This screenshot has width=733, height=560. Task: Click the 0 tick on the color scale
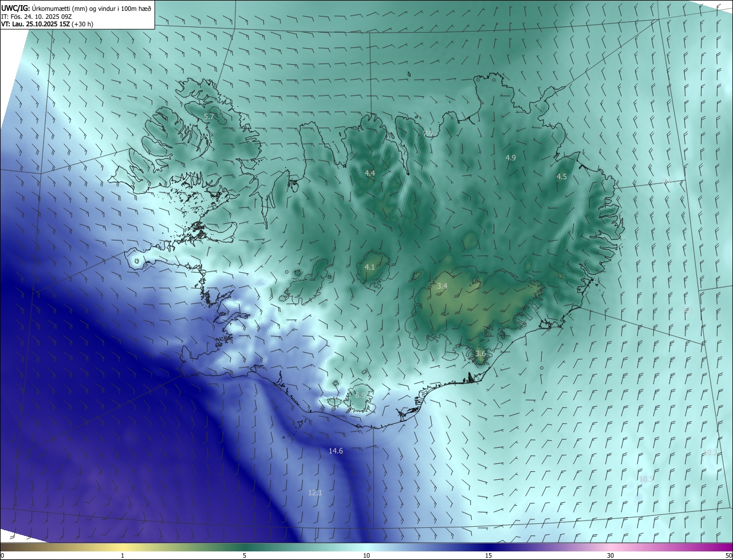pyautogui.click(x=2, y=556)
